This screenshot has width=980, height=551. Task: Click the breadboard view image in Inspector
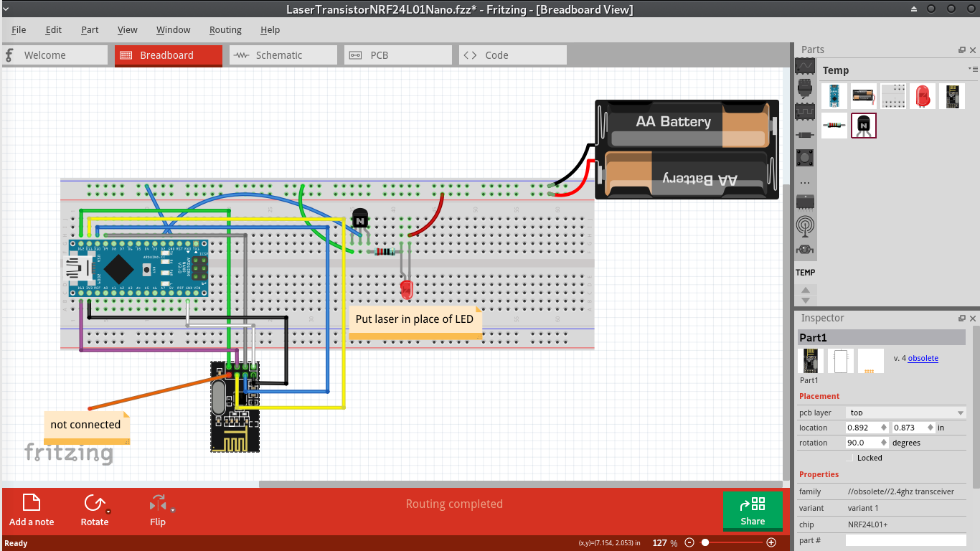811,361
